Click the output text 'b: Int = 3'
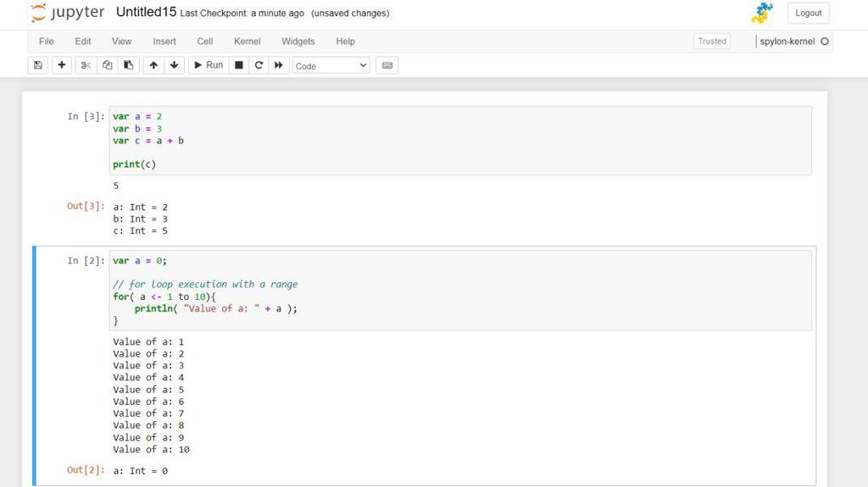This screenshot has height=487, width=868. pyautogui.click(x=140, y=219)
